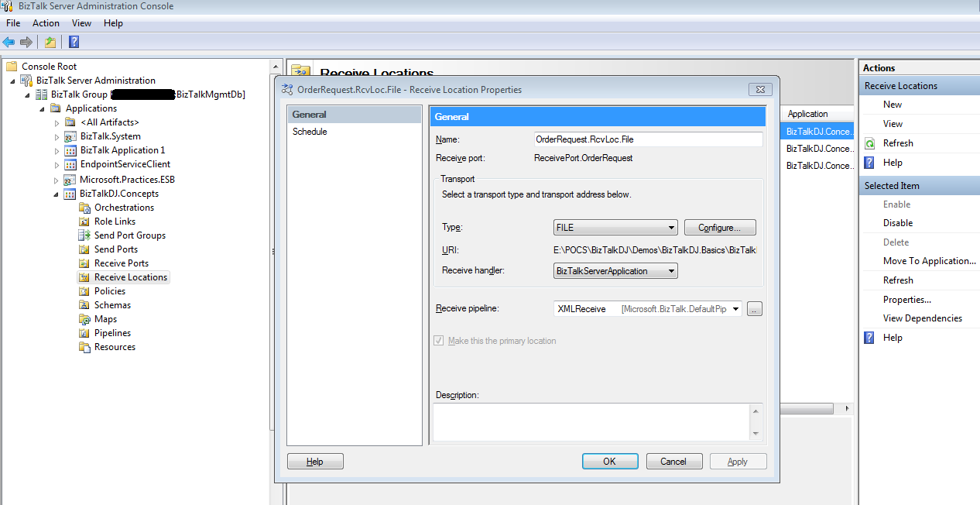Select the Orchestrations node icon

pyautogui.click(x=84, y=207)
